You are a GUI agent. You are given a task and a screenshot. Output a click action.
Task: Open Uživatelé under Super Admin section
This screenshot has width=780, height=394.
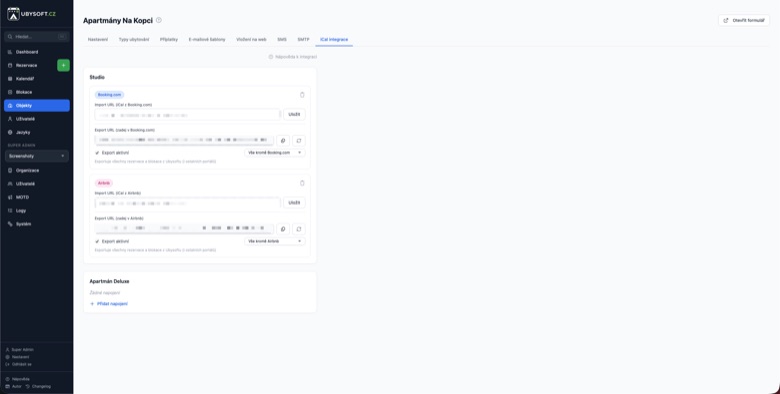pyautogui.click(x=36, y=184)
